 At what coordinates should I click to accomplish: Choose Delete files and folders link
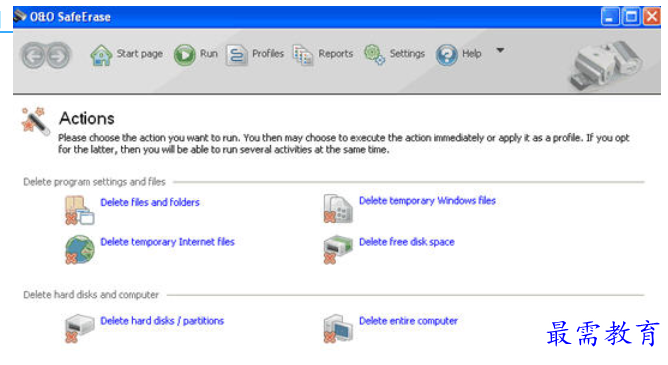click(150, 202)
